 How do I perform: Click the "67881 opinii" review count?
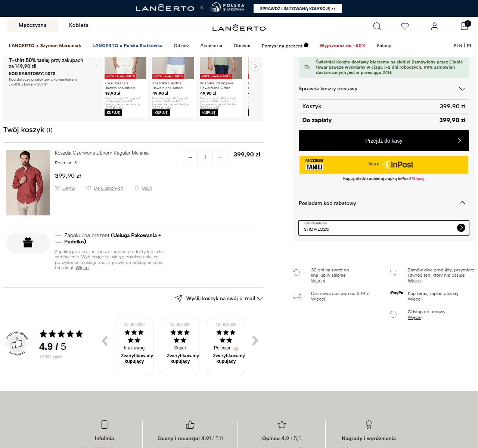(51, 357)
